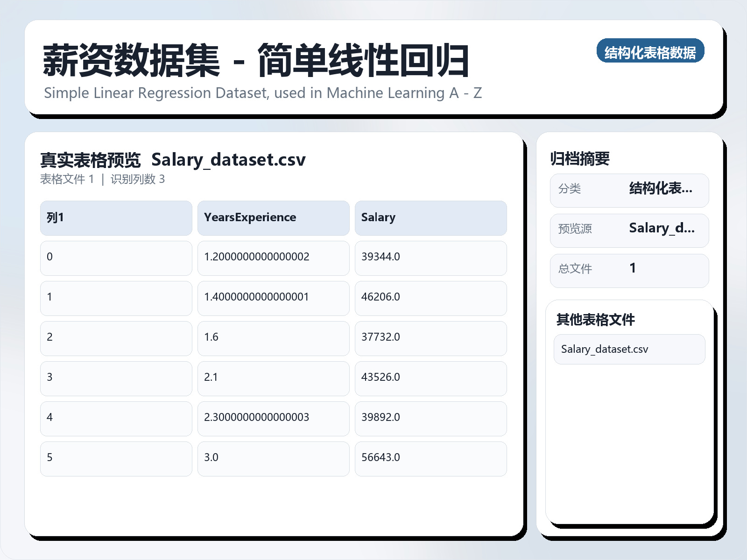Select the Salary column header
Viewport: 747px width, 560px height.
pyautogui.click(x=430, y=217)
